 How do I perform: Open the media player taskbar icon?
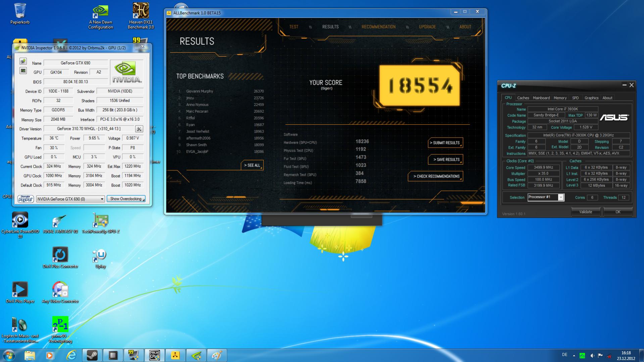(x=50, y=355)
